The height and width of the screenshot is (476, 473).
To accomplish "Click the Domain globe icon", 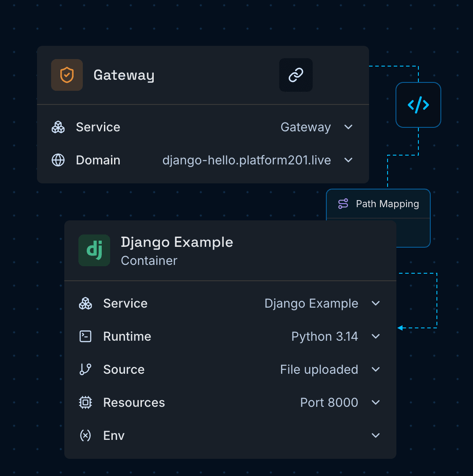I will coord(58,160).
